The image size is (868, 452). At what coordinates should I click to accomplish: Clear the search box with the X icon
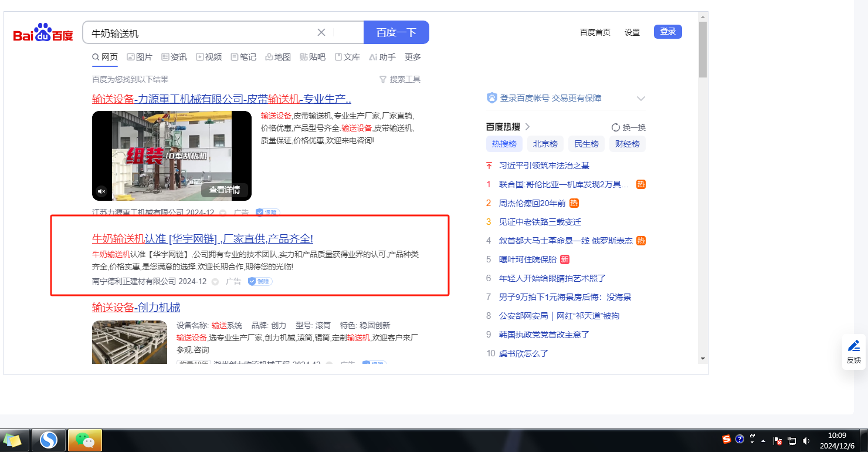(321, 32)
